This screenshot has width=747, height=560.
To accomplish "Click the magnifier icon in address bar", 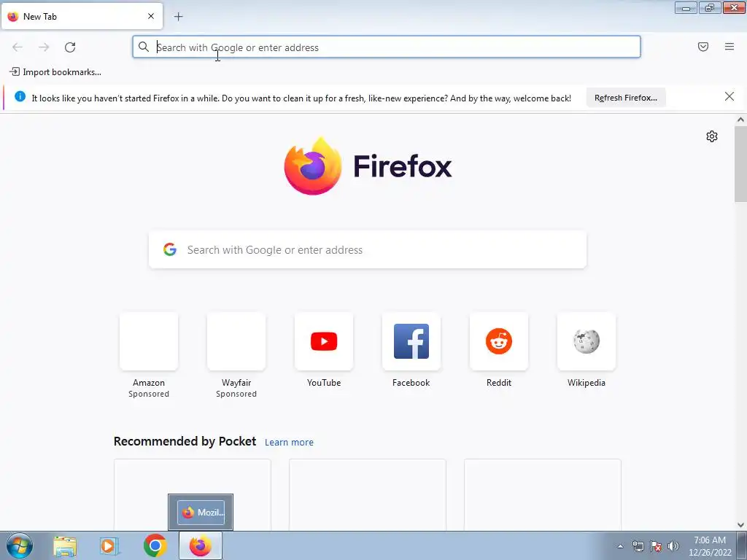I will (144, 47).
